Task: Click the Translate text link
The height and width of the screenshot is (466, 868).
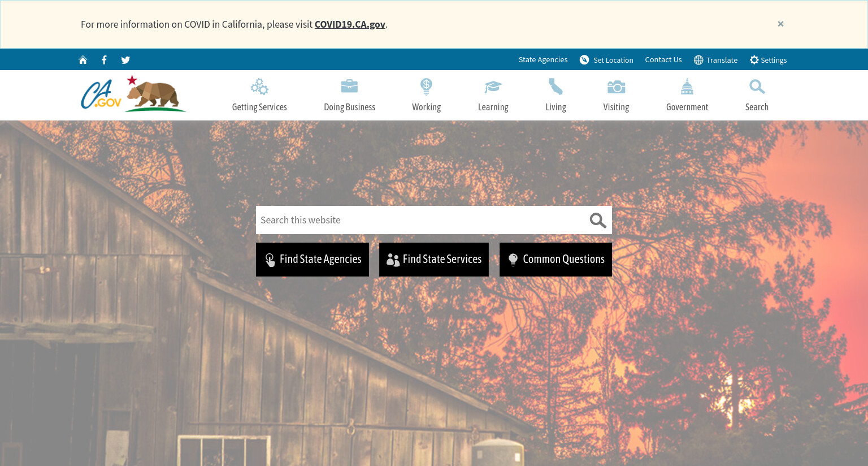Action: [x=722, y=60]
